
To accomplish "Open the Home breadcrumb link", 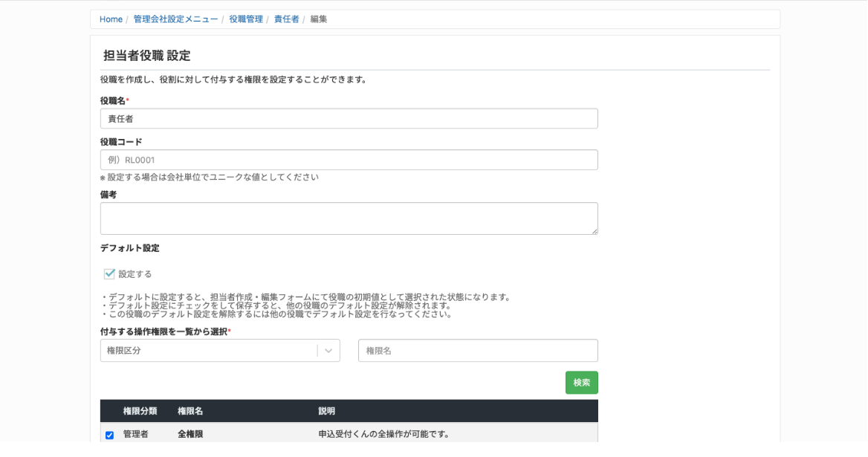I will [111, 19].
